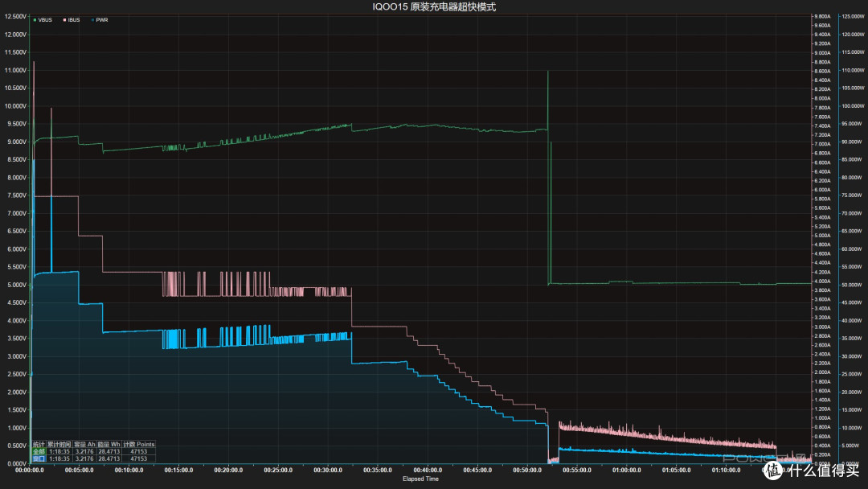
Task: Toggle PWR series via blue legend marker
Action: pyautogui.click(x=92, y=20)
